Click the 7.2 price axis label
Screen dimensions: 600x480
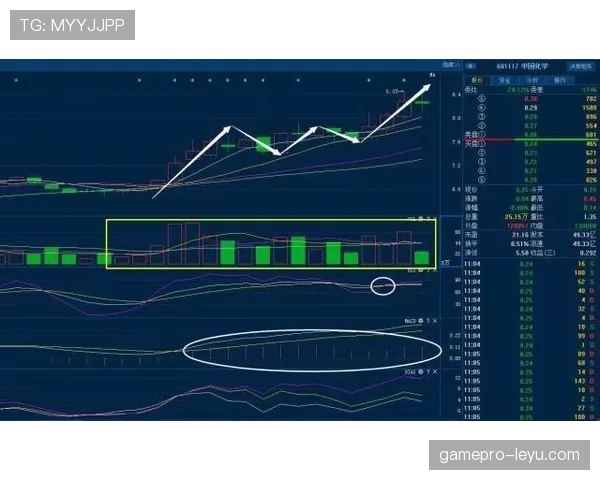[x=456, y=166]
